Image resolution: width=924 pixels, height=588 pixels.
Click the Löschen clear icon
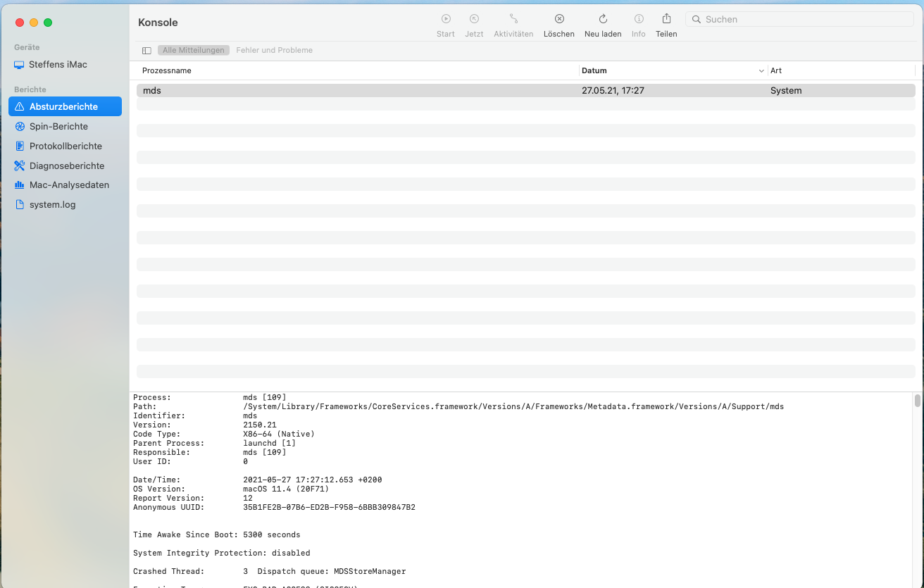[559, 19]
